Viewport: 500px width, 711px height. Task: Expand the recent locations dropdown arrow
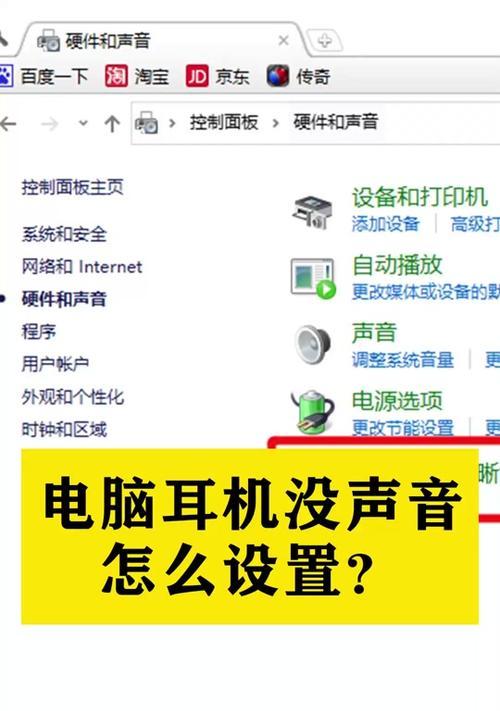pyautogui.click(x=83, y=122)
